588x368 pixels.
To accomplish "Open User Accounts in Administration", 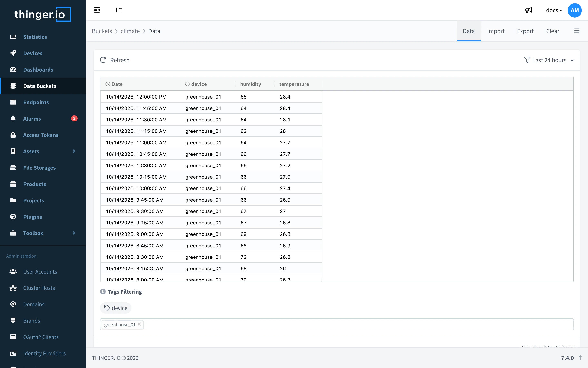I will click(x=40, y=272).
